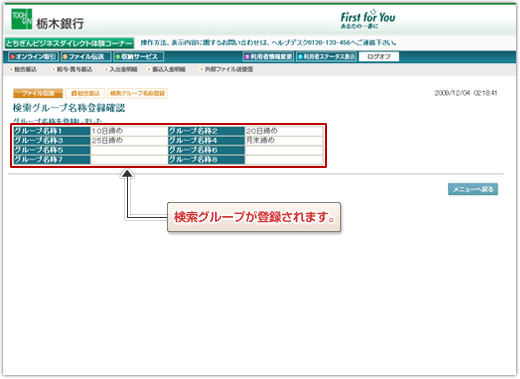
Task: Go to 総合振込 submenu link
Action: tap(25, 69)
